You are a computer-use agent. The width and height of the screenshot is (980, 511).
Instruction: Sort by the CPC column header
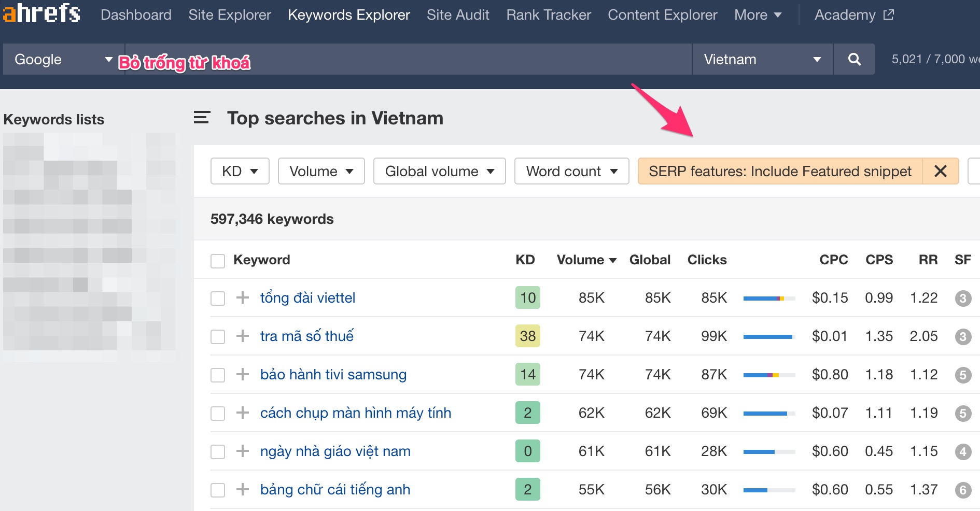click(833, 260)
